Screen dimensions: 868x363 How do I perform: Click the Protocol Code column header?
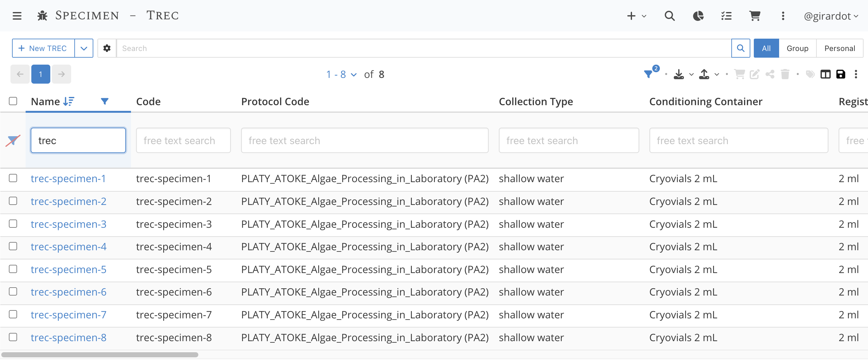275,102
